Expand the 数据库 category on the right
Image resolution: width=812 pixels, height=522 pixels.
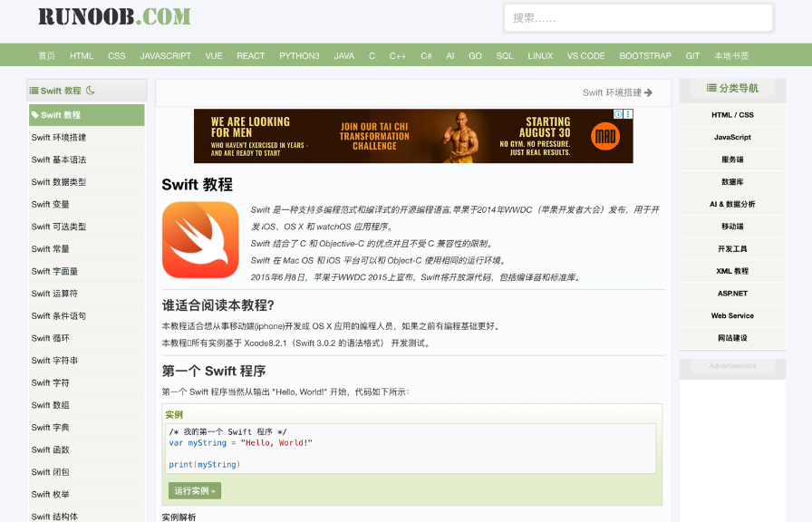coord(732,182)
